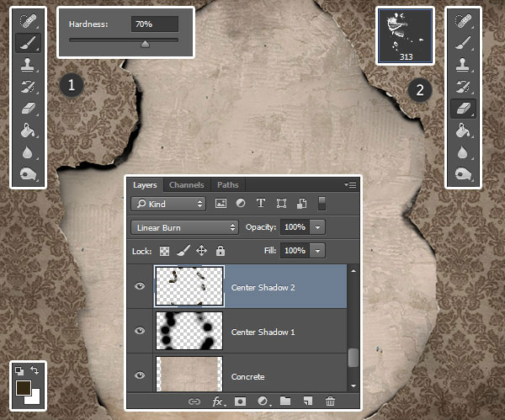Choose the Paint Bucket tool in right toolbar

(x=464, y=130)
